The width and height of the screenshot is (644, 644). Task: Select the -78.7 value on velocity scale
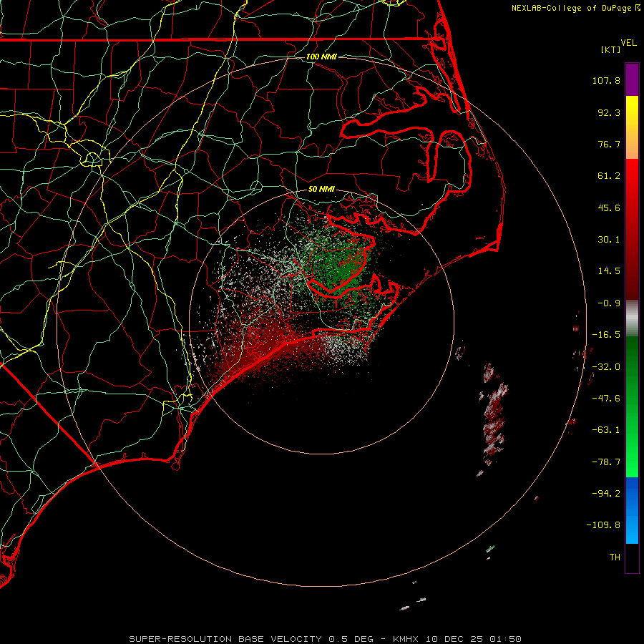[606, 462]
